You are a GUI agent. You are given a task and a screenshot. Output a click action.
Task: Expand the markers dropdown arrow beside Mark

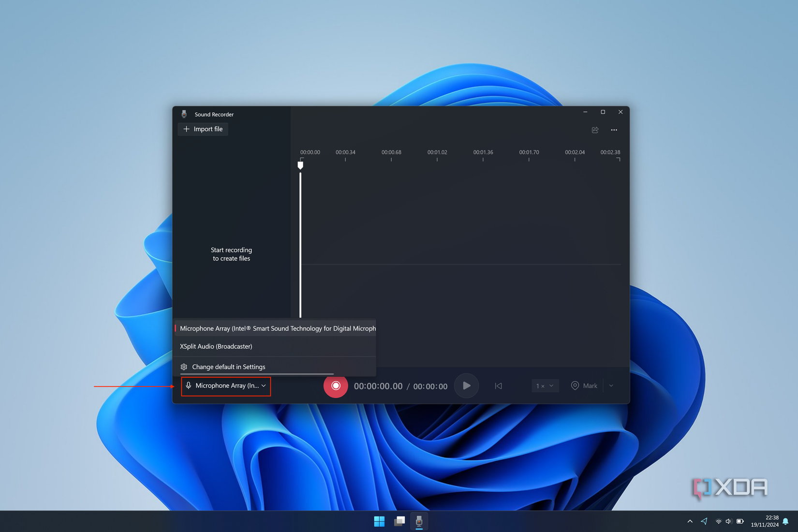coord(611,386)
